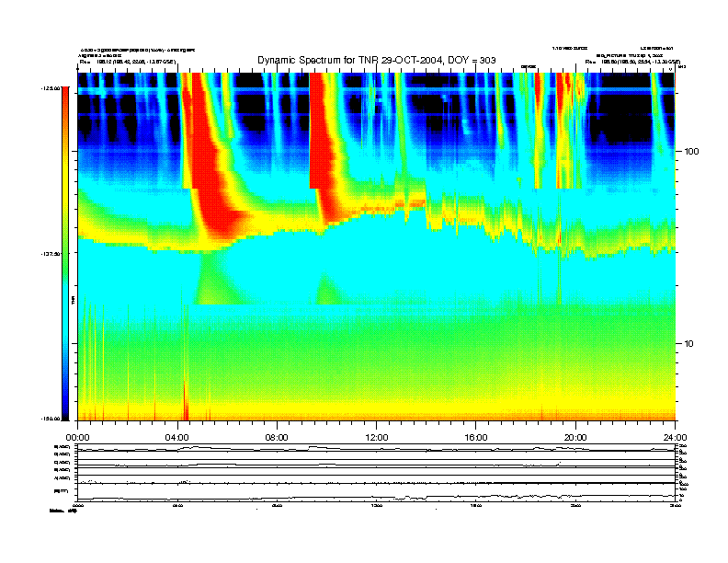Viewport: 728px width, 563px height.
Task: Click the color bar middle value label
Action: [x=51, y=254]
